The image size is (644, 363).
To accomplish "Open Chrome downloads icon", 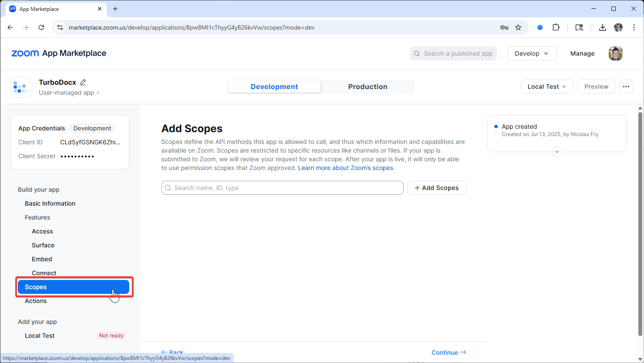I will pyautogui.click(x=603, y=27).
